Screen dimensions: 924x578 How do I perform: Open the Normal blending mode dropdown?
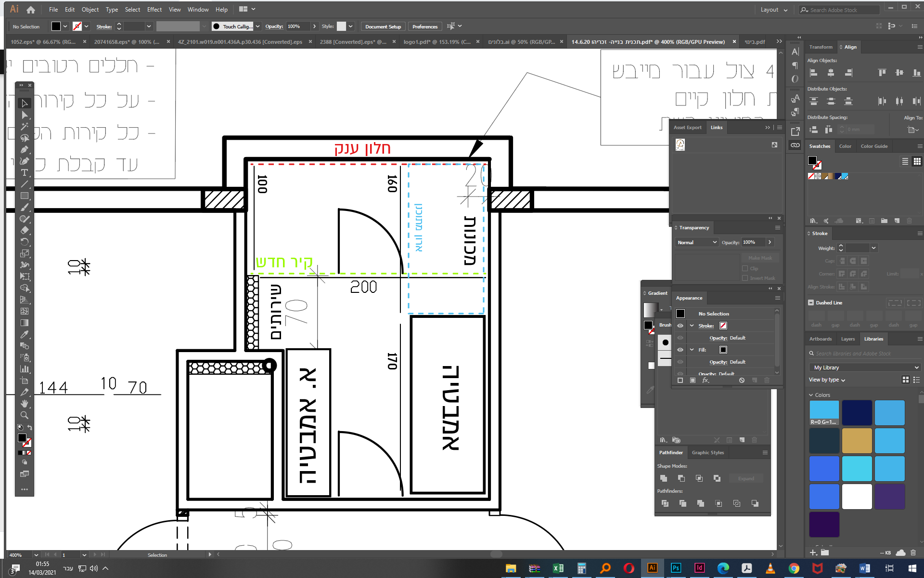tap(696, 242)
